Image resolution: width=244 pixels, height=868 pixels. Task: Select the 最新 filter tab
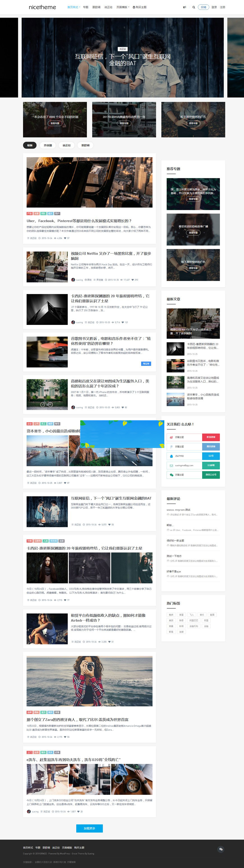click(x=30, y=145)
